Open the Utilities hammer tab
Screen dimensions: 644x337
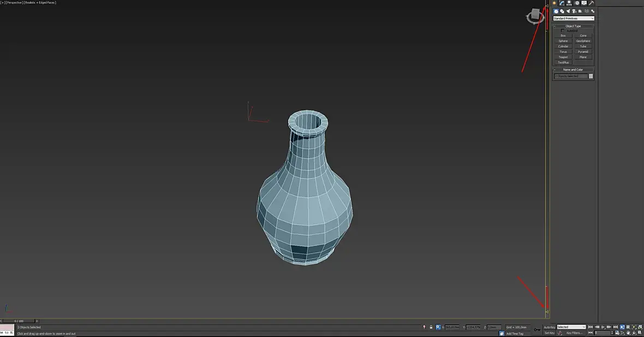point(591,3)
